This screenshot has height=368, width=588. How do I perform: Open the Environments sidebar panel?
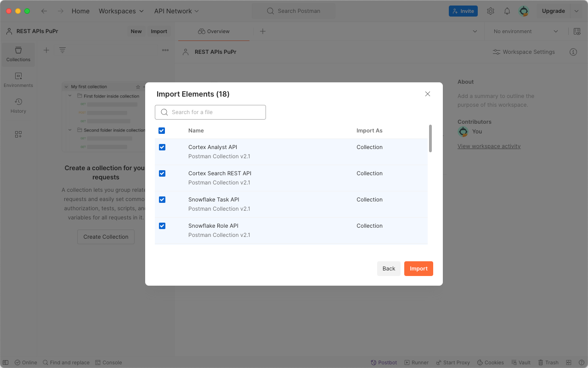(18, 80)
